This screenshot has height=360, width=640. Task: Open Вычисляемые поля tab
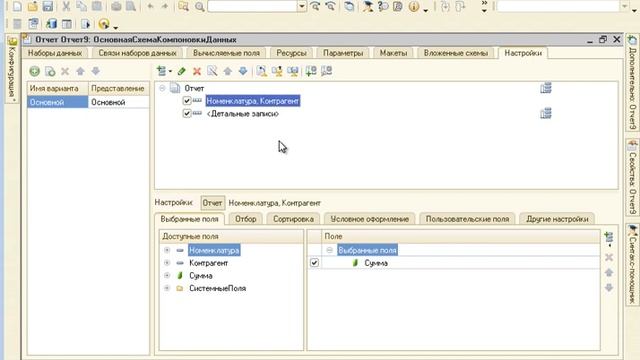(227, 53)
